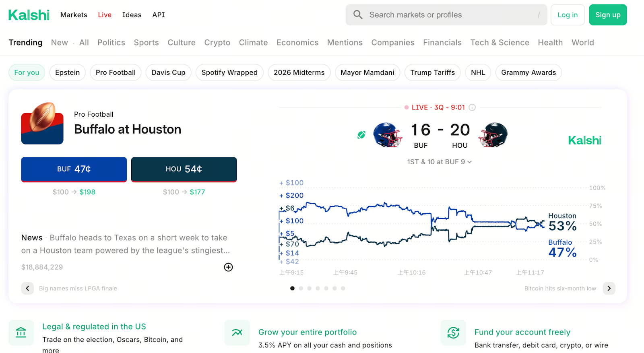Click the live info circle icon
The height and width of the screenshot is (353, 644).
472,107
